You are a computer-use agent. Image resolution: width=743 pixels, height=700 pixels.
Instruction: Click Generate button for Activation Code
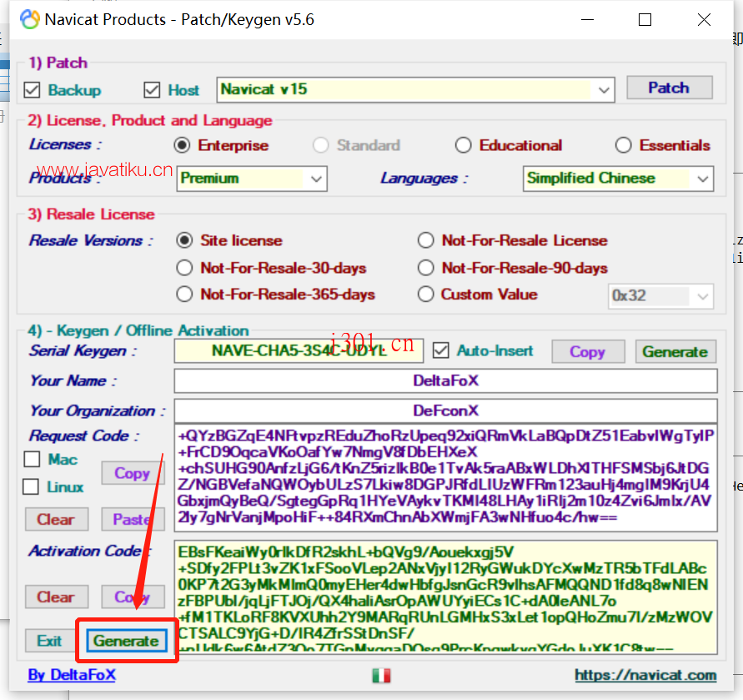[x=127, y=641]
